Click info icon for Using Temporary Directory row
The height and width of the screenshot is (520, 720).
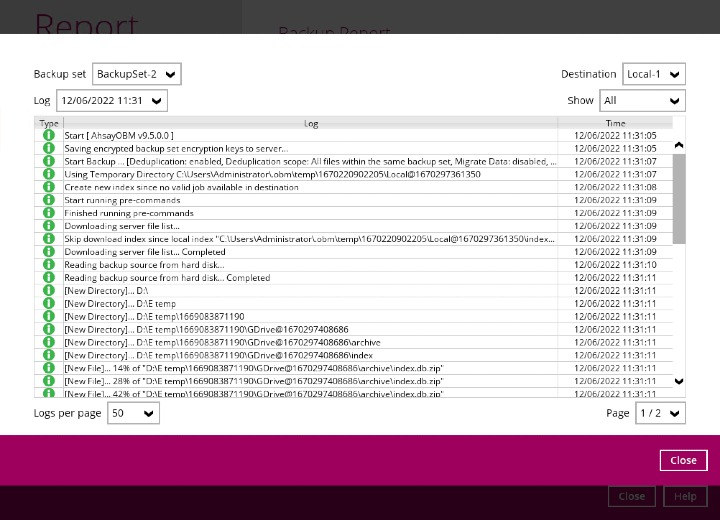coord(49,174)
